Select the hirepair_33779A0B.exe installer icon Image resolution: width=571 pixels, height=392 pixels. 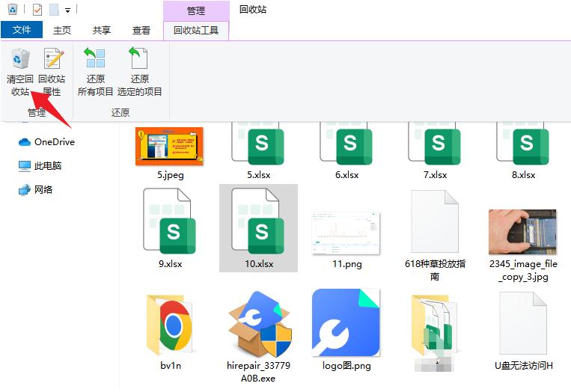click(259, 324)
